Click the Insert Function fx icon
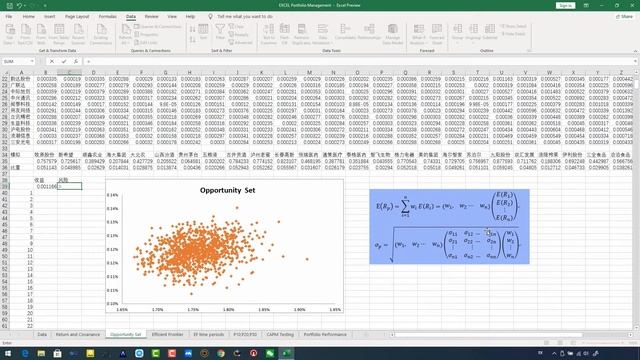Image resolution: width=640 pixels, height=360 pixels. pyautogui.click(x=76, y=61)
